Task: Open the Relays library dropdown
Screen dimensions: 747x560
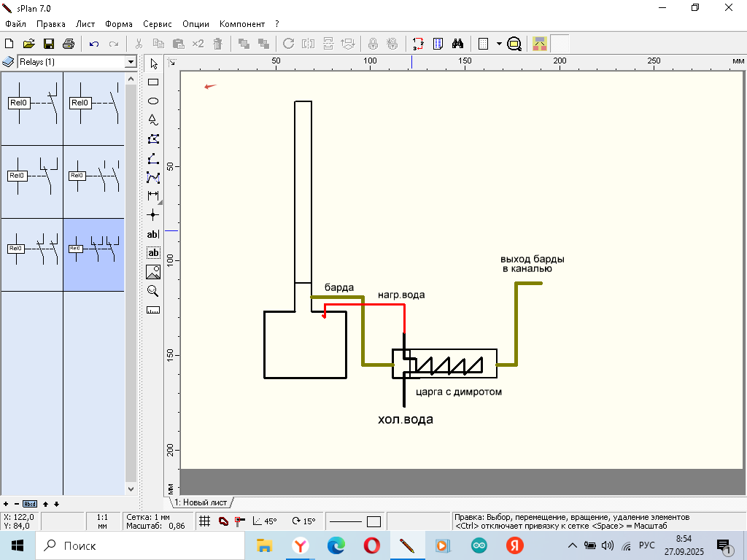Action: [131, 62]
